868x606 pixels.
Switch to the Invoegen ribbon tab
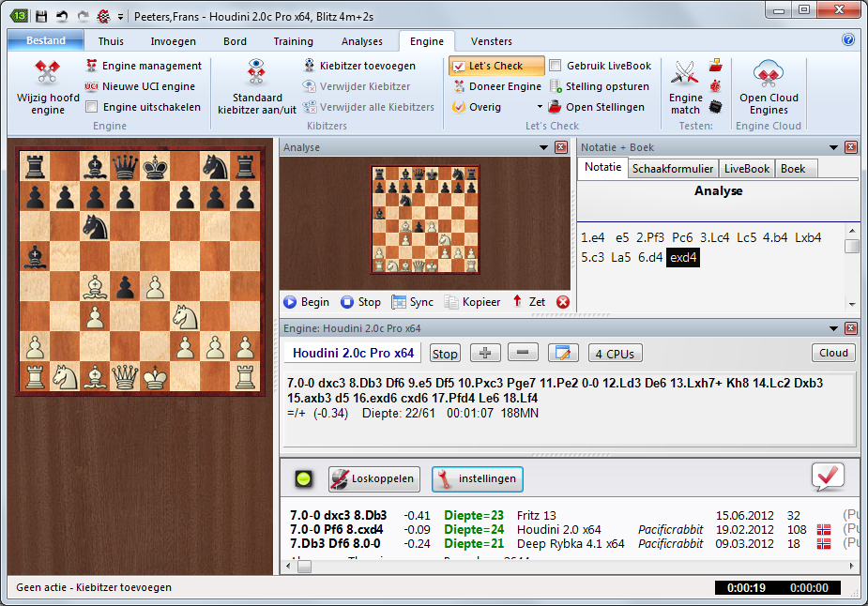[173, 41]
